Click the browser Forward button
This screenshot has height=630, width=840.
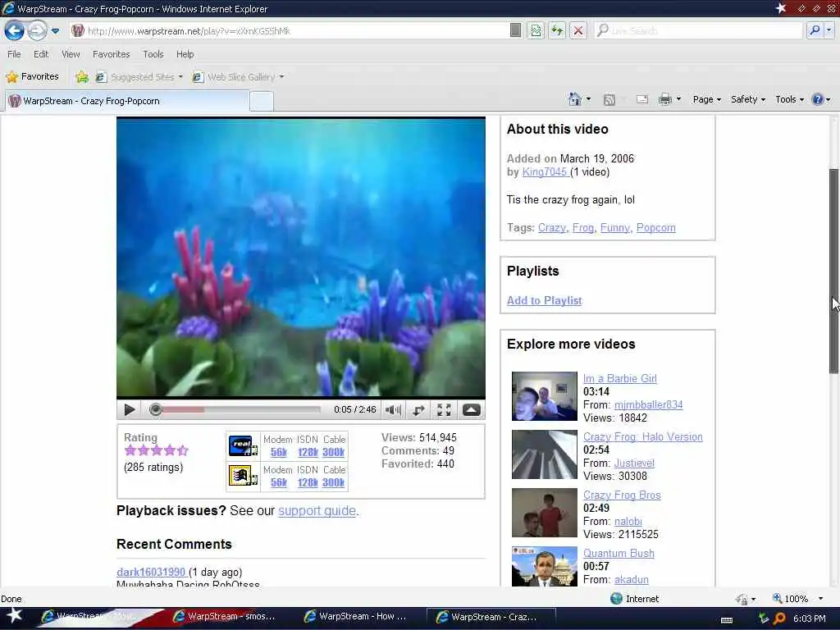(x=37, y=30)
